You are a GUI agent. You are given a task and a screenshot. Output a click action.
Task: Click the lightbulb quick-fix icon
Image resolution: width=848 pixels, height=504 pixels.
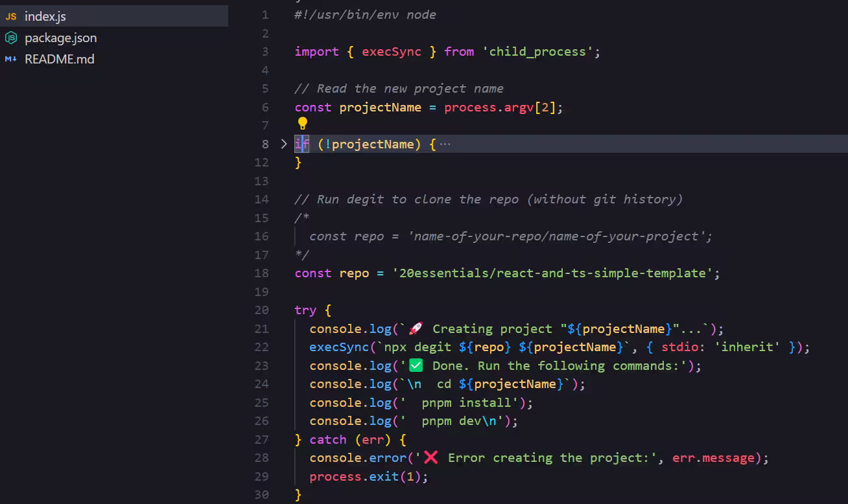click(x=302, y=123)
